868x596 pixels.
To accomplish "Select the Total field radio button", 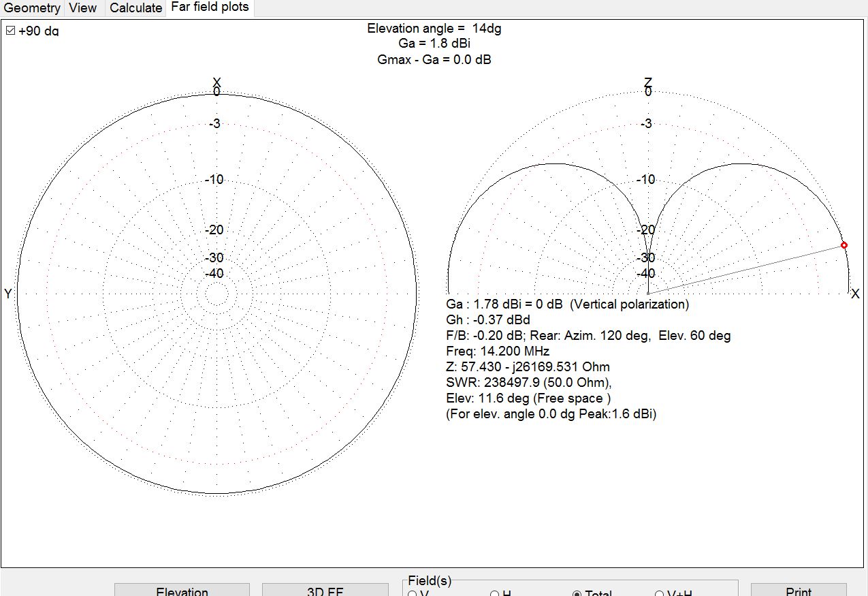I will point(577,594).
